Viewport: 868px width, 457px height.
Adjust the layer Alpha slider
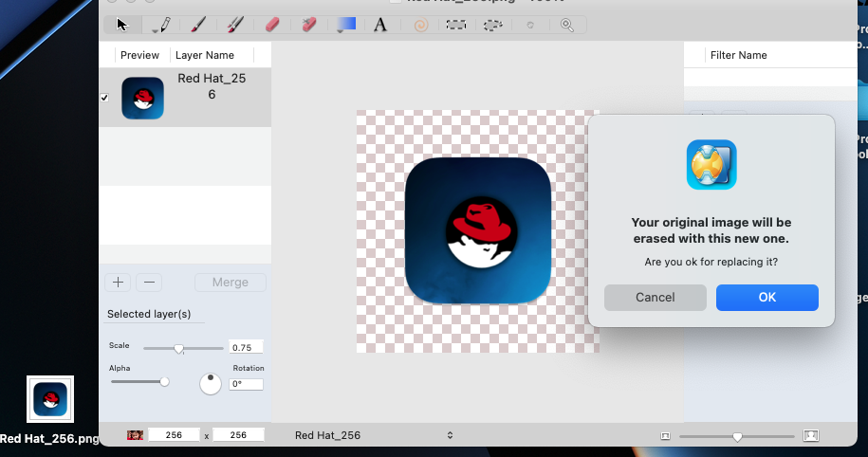(x=140, y=382)
